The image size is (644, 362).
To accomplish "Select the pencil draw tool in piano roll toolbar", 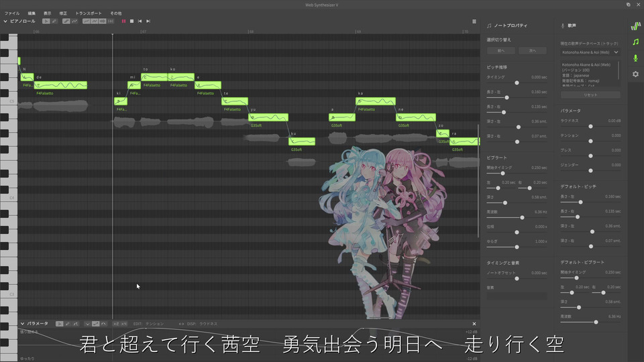I will coord(54,21).
